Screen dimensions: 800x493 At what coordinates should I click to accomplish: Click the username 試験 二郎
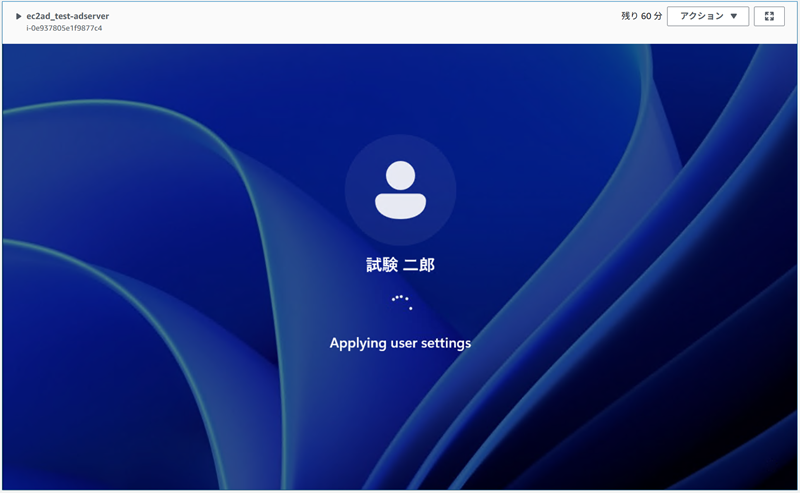[400, 265]
